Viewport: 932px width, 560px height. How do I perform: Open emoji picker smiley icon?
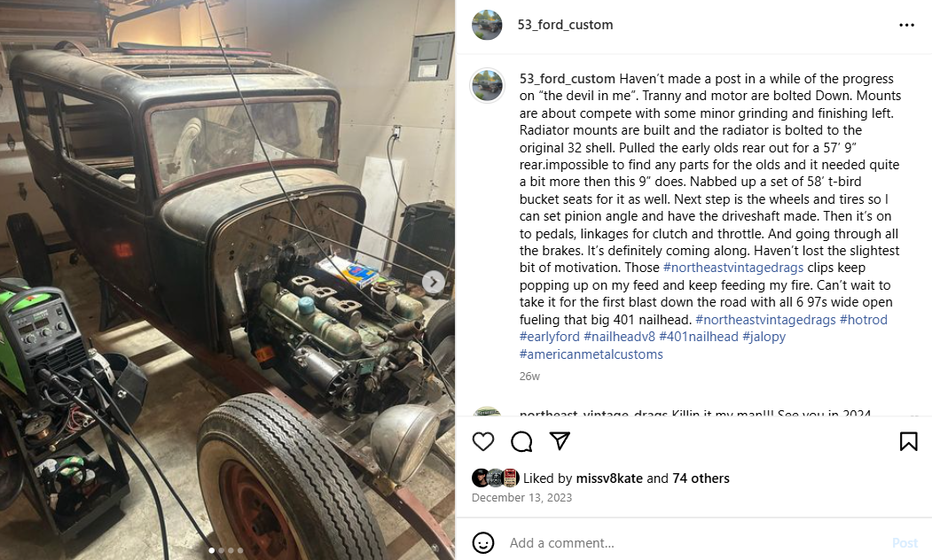482,543
